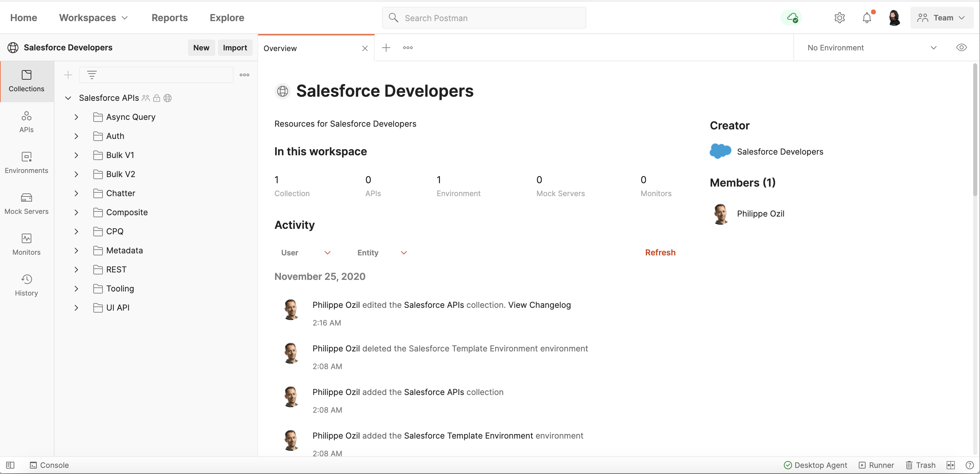This screenshot has width=980, height=474.
Task: Expand the CPQ folder
Action: 76,231
